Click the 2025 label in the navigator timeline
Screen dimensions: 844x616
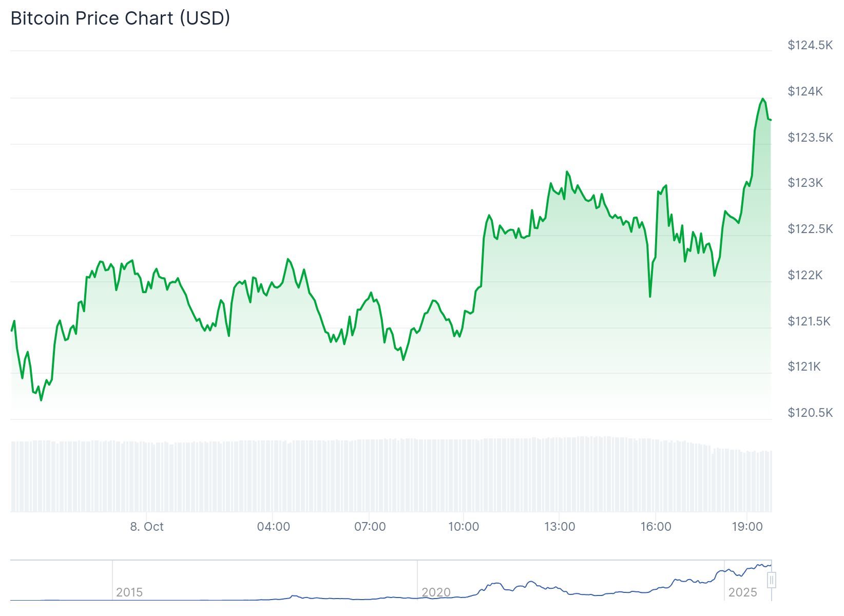tap(742, 592)
